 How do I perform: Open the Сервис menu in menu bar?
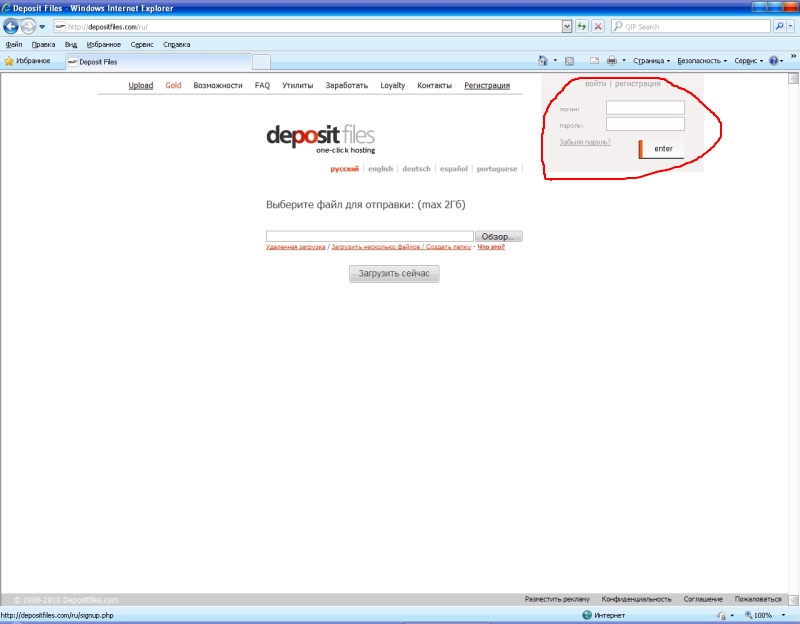pyautogui.click(x=142, y=44)
